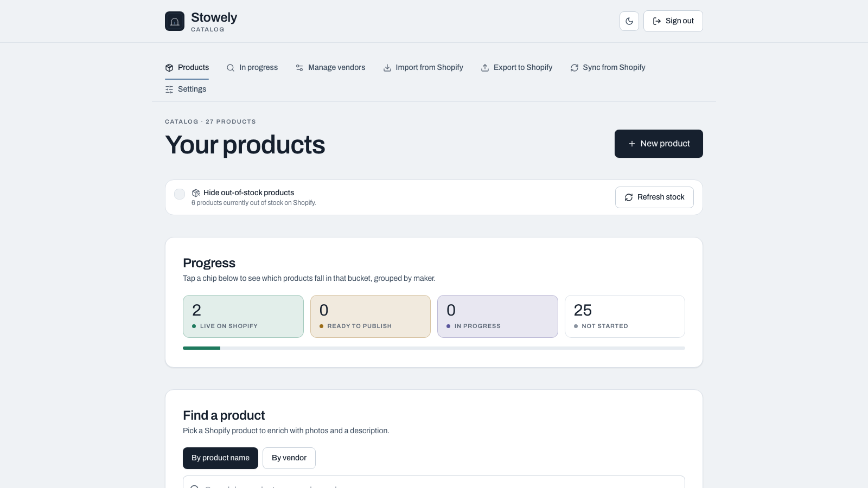The height and width of the screenshot is (488, 868).
Task: Click the catalog progress bar
Action: 434,348
